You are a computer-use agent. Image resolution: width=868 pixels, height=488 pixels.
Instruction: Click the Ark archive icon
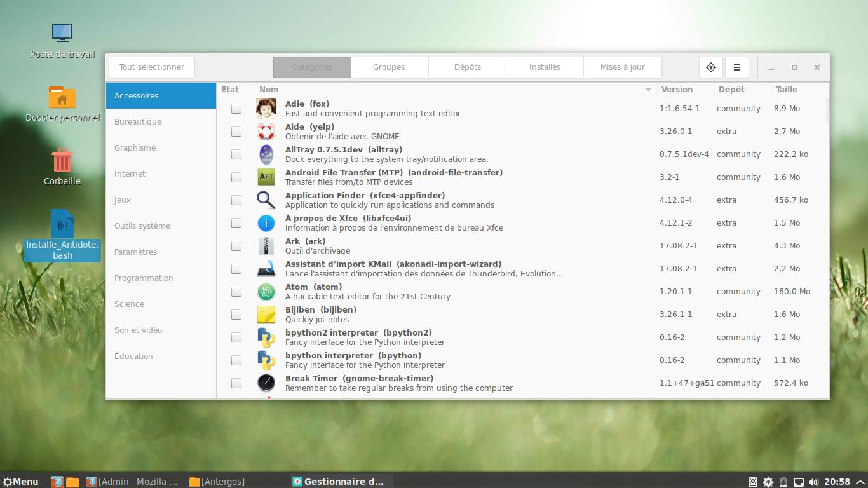[266, 246]
